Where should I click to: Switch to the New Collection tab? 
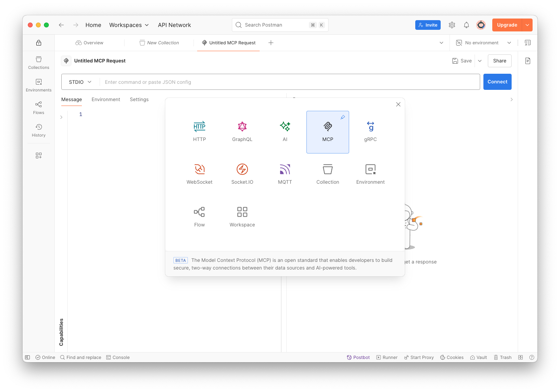click(x=159, y=43)
